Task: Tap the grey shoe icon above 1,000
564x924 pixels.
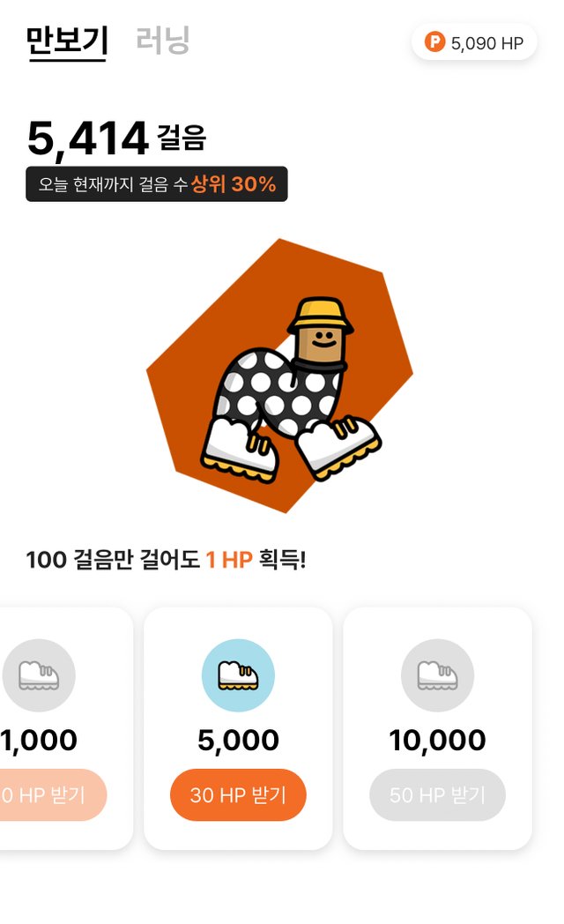Action: click(x=38, y=675)
